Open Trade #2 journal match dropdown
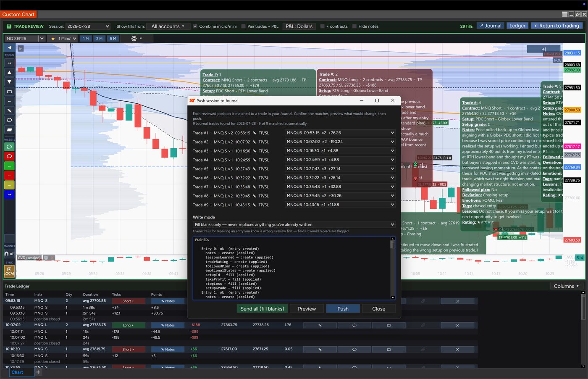 click(340, 142)
